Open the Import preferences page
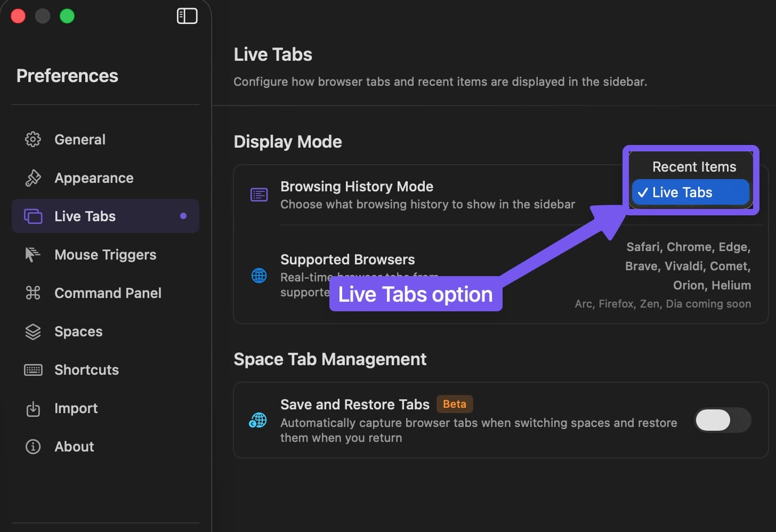Screen dimensions: 776x532 click(76, 408)
